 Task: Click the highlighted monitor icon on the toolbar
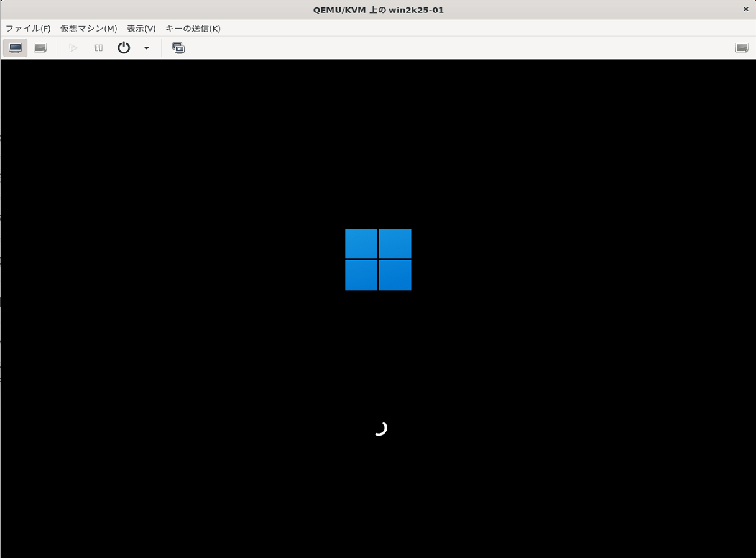click(15, 47)
